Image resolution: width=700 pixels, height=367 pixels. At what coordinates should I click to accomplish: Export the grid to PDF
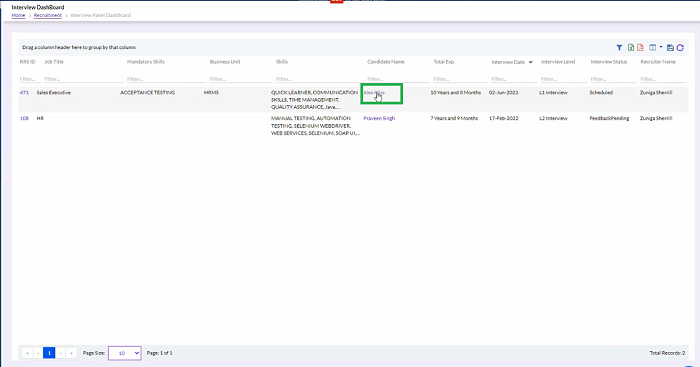coord(640,48)
